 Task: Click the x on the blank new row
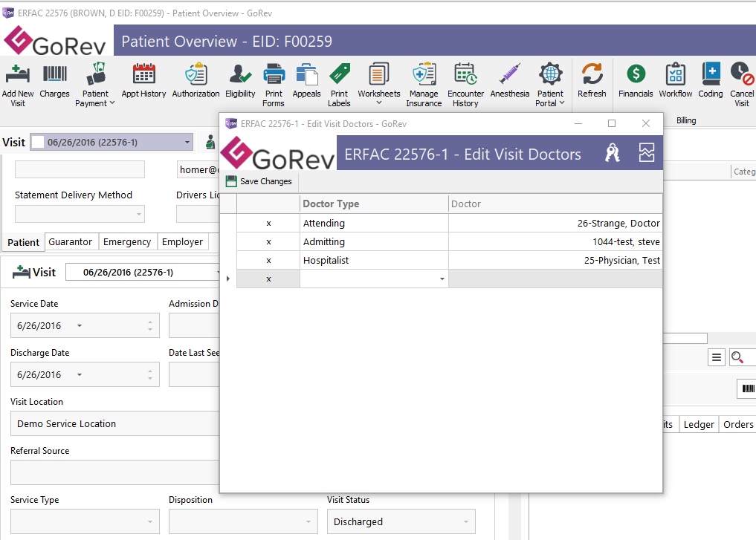[x=268, y=279]
